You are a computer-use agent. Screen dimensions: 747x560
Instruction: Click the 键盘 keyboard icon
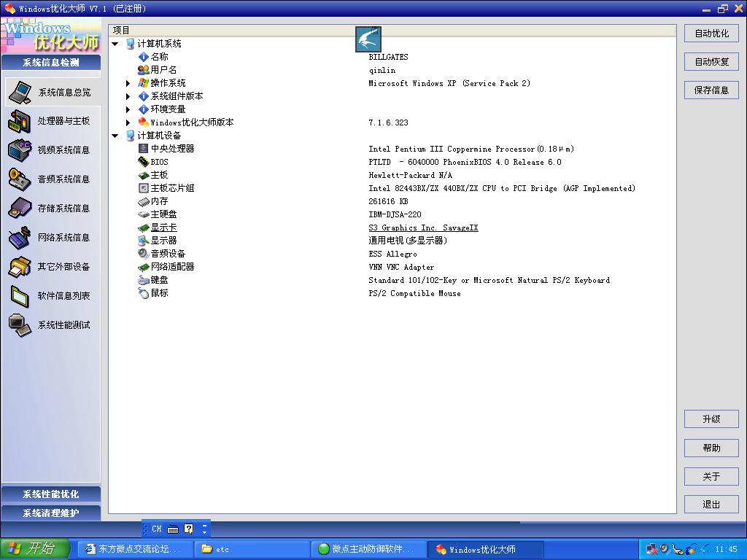(143, 280)
